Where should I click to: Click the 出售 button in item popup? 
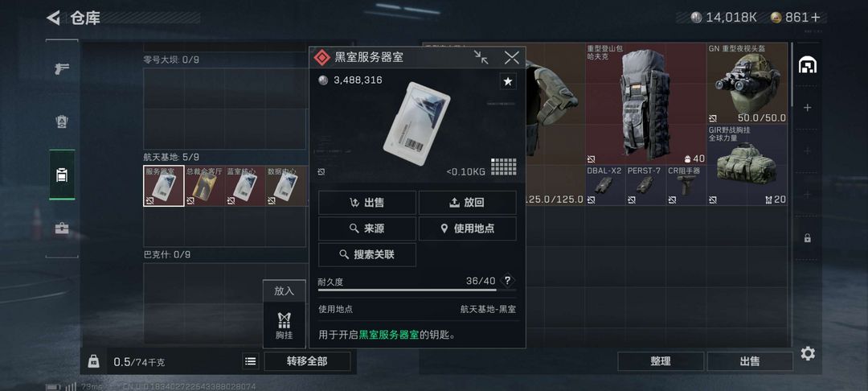[367, 203]
